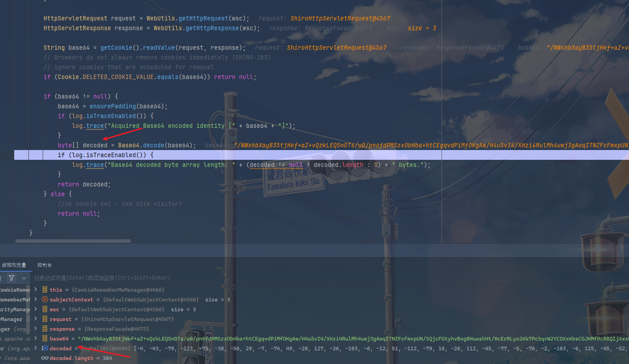Open the 控制台 tab
Image resolution: width=629 pixels, height=364 pixels.
(44, 265)
